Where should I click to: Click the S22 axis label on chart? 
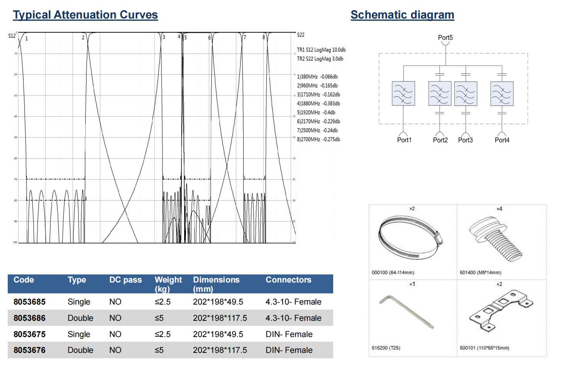pyautogui.click(x=300, y=35)
